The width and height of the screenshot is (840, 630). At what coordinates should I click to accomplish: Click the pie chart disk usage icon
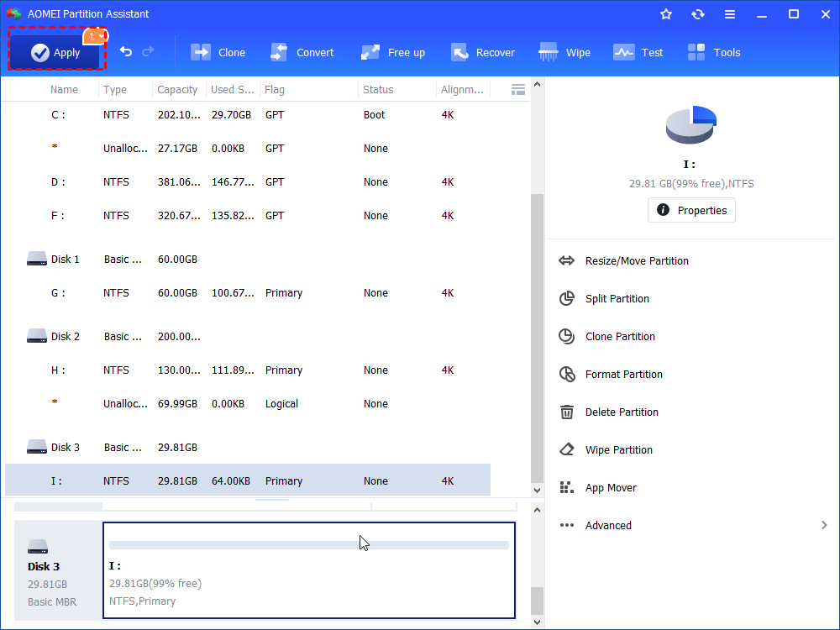[691, 125]
